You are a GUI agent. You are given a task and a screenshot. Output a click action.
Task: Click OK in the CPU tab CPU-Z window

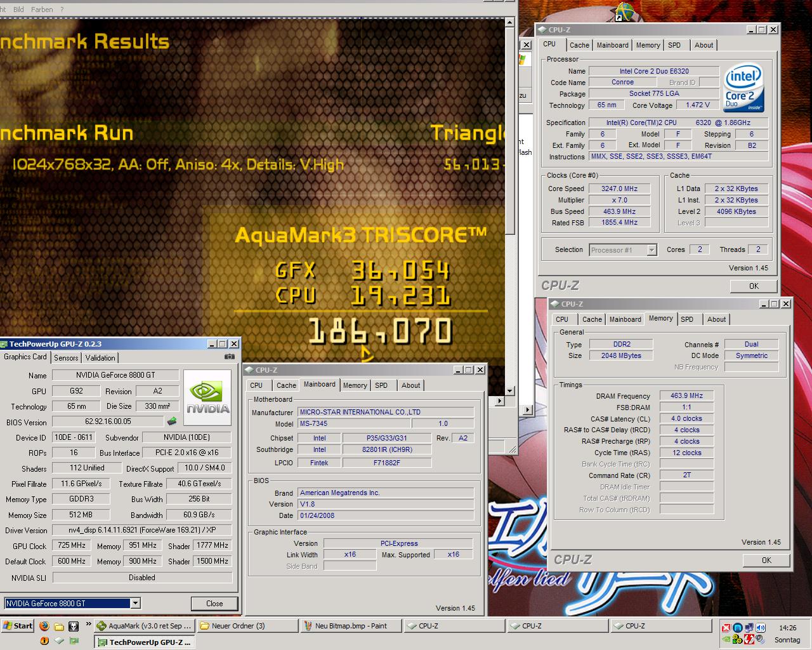(754, 286)
